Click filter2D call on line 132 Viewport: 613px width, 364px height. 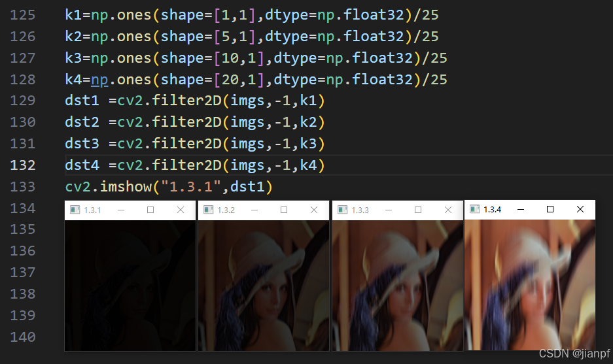coord(186,165)
